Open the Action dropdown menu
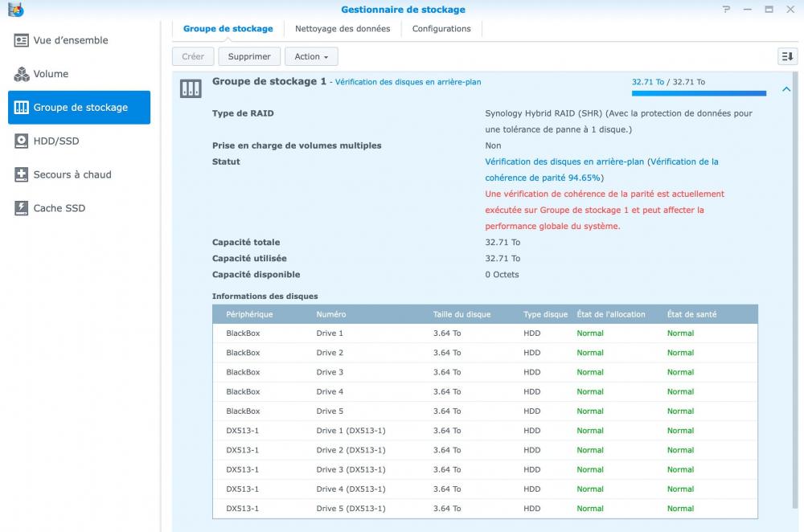 (x=311, y=56)
